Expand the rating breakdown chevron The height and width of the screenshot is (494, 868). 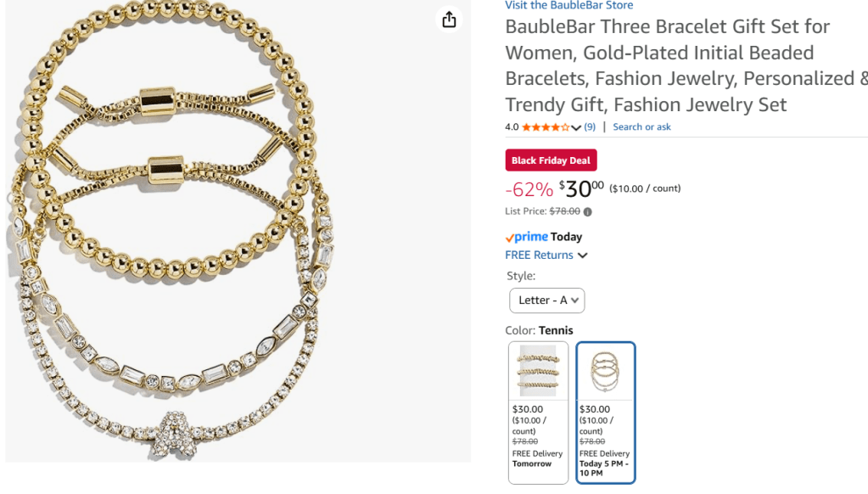pos(576,128)
